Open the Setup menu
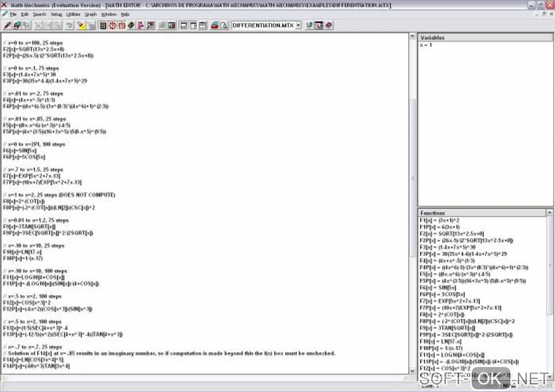The width and height of the screenshot is (555, 392). tap(56, 15)
